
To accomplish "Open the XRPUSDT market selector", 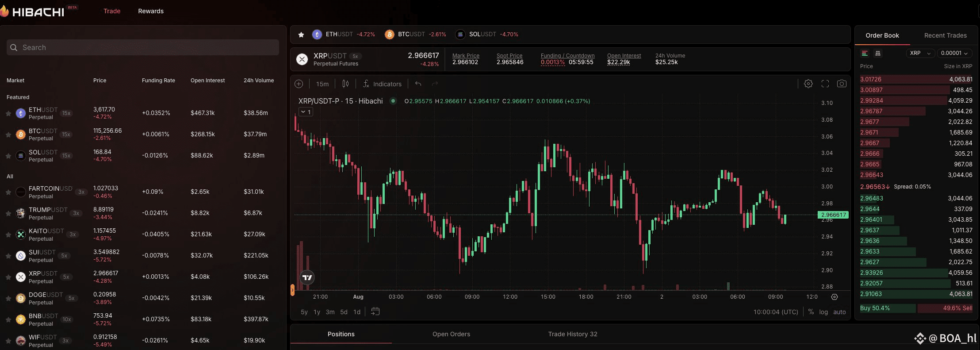I will [x=330, y=59].
